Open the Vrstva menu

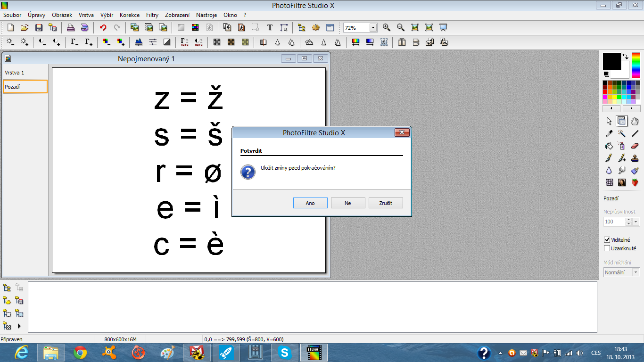coord(86,15)
